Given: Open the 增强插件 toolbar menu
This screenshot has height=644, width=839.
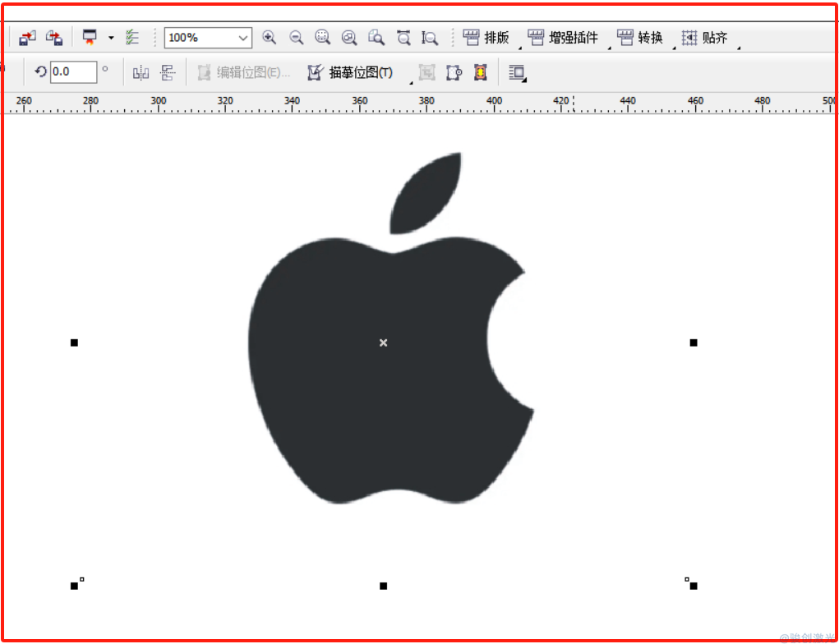Looking at the screenshot, I should (x=563, y=38).
